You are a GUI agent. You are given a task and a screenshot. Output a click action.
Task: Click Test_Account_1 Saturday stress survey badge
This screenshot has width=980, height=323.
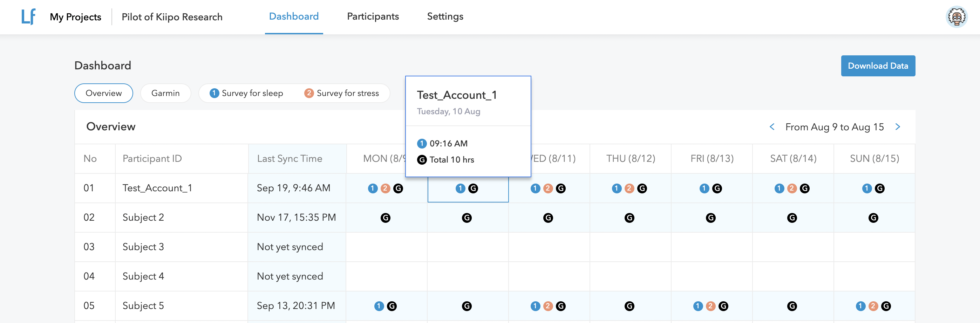(792, 188)
